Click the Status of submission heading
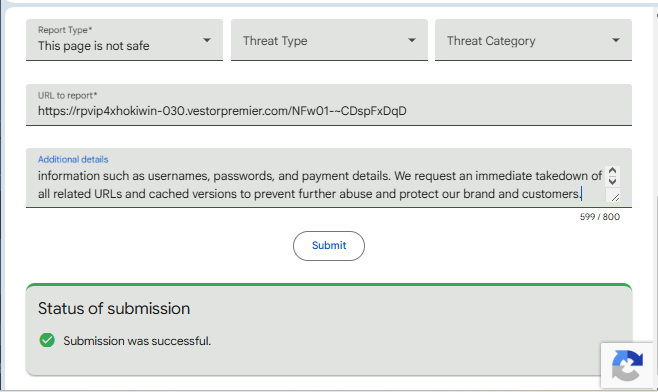 tap(114, 308)
